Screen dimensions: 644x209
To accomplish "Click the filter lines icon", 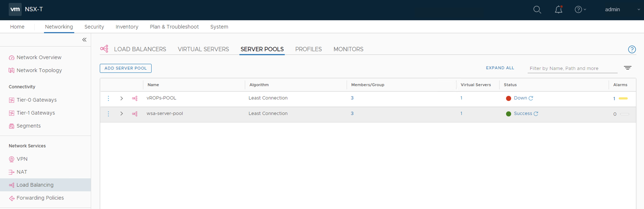I will [627, 68].
